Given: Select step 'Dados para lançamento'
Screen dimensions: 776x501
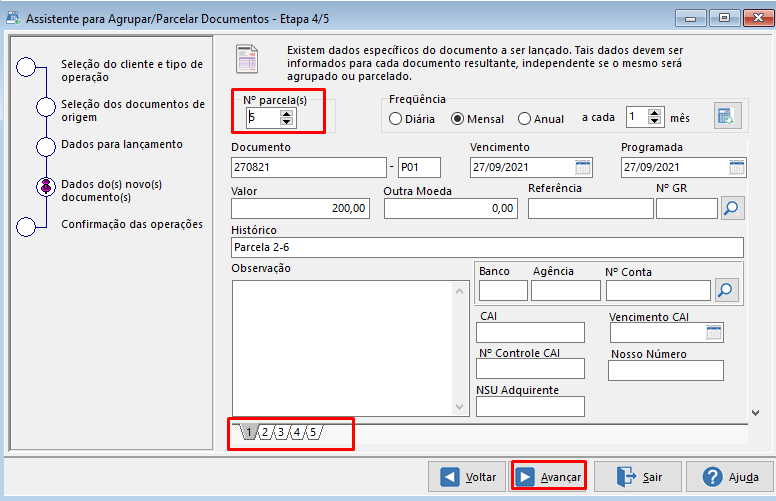Looking at the screenshot, I should (122, 145).
